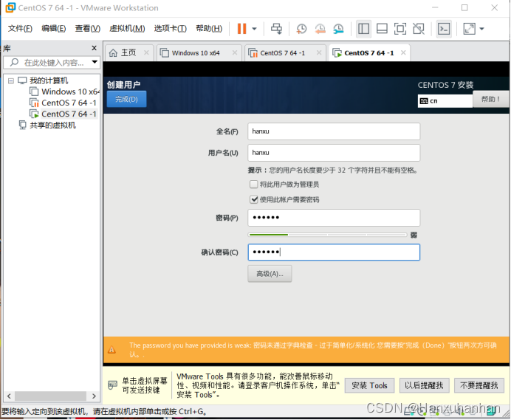Image resolution: width=511 pixels, height=420 pixels.
Task: Enter full screen mode icon
Action: pos(400,29)
